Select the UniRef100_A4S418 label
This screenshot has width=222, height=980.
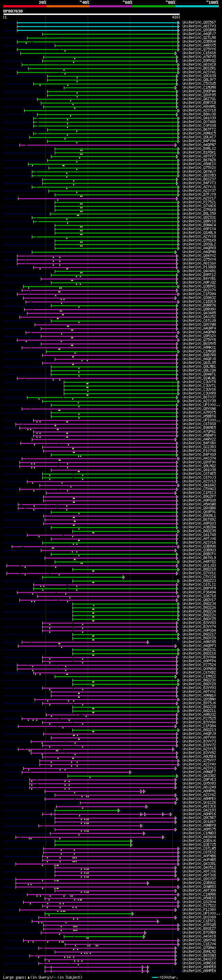pos(199,936)
